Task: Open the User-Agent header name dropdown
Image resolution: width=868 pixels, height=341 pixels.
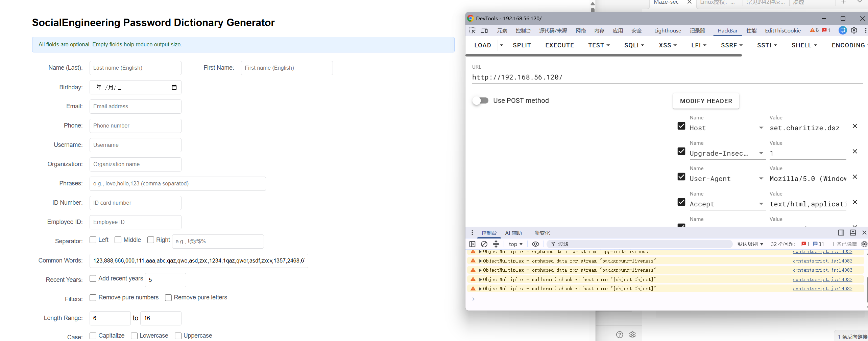Action: tap(761, 179)
